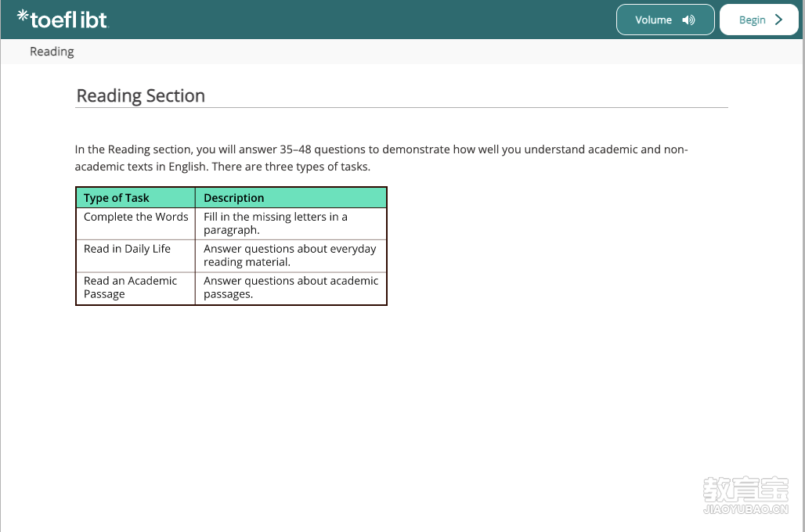
Task: Click the Volume button
Action: [665, 20]
